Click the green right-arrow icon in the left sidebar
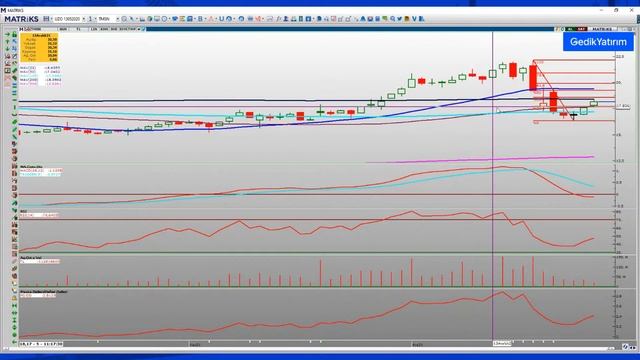The height and width of the screenshot is (360, 640). 7,34
